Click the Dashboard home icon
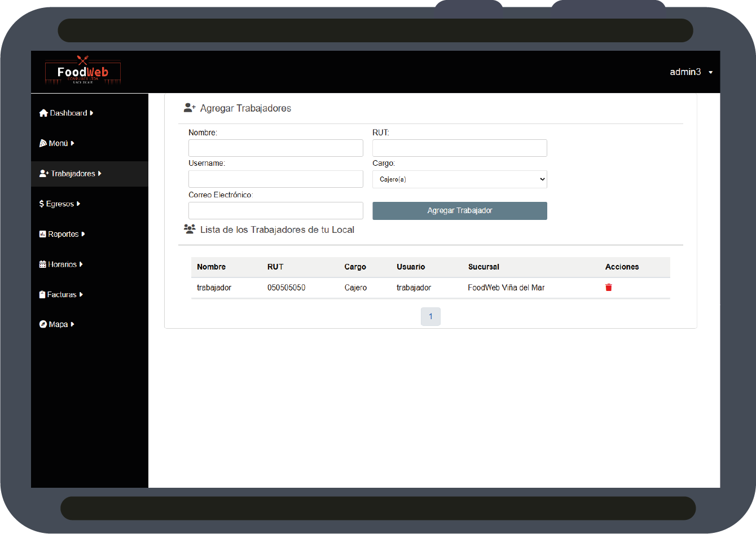Viewport: 756px width, 534px height. [x=43, y=113]
